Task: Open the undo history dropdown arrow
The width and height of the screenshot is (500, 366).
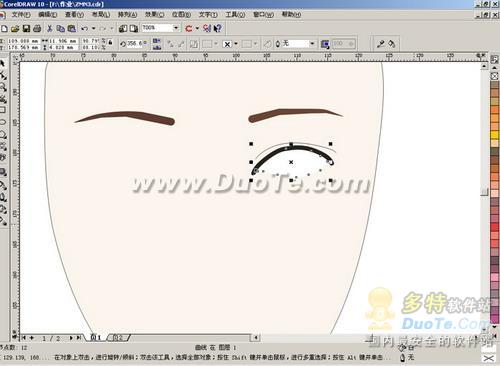Action: 93,29
